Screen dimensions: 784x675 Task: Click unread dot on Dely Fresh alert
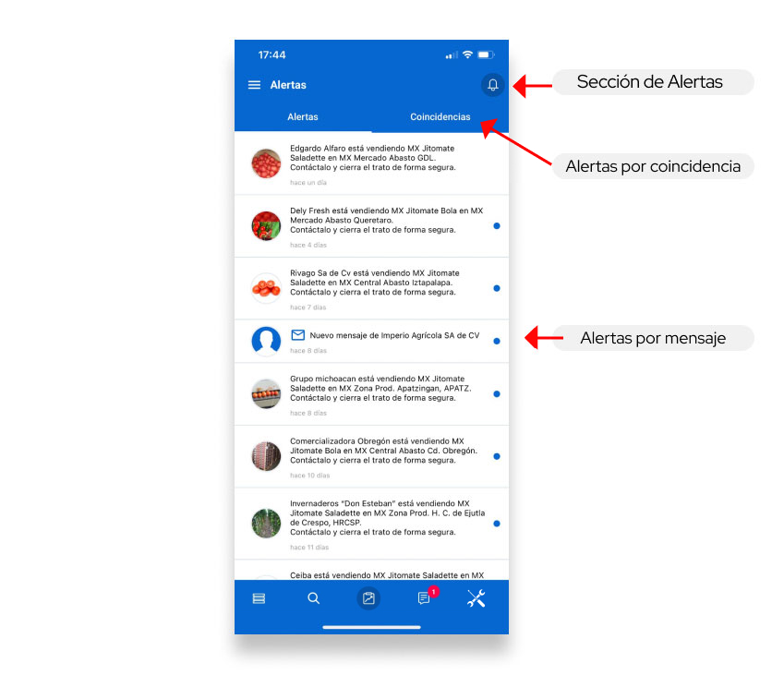[497, 225]
